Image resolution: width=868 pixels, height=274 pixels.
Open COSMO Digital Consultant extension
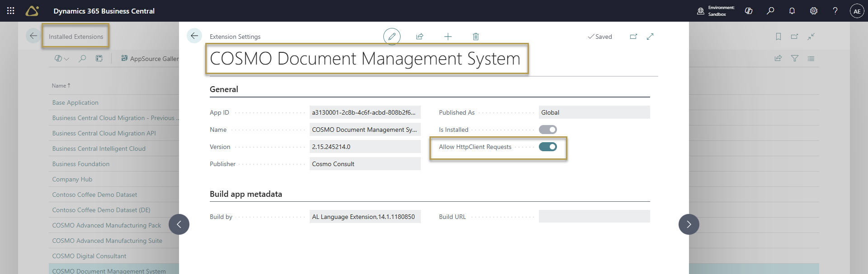coord(89,256)
